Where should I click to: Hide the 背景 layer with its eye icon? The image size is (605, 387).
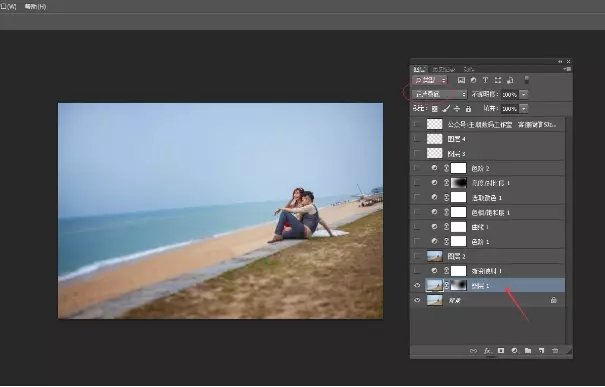click(x=417, y=300)
